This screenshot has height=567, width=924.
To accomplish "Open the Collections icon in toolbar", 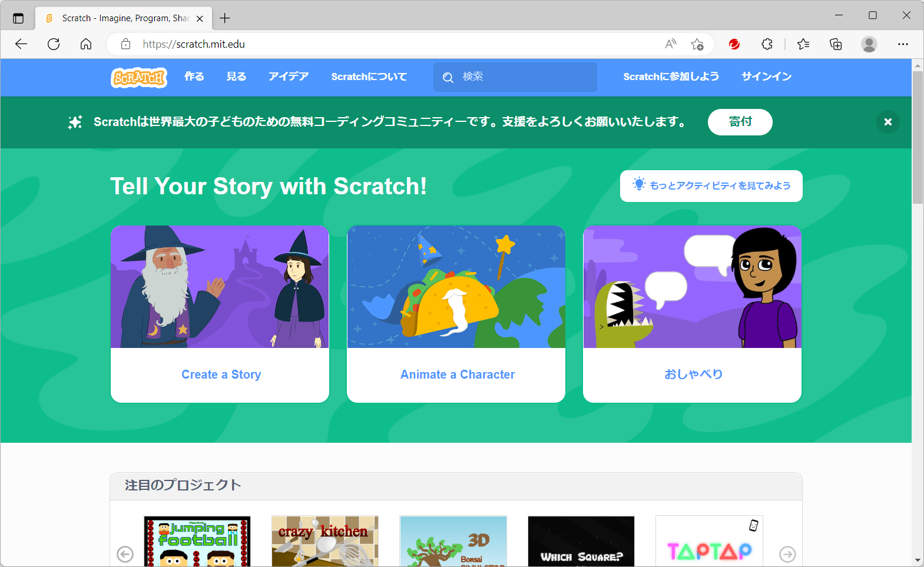I will [x=835, y=44].
